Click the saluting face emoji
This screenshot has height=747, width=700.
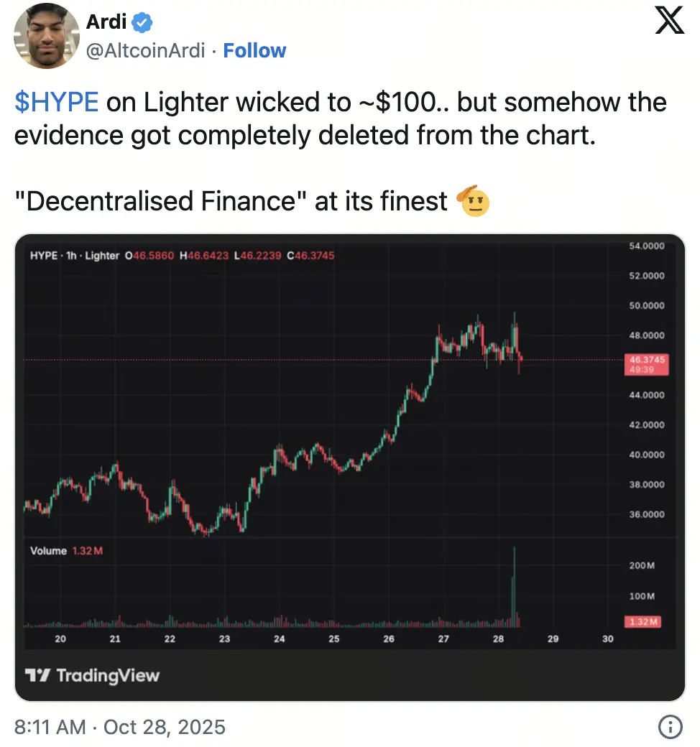click(474, 201)
